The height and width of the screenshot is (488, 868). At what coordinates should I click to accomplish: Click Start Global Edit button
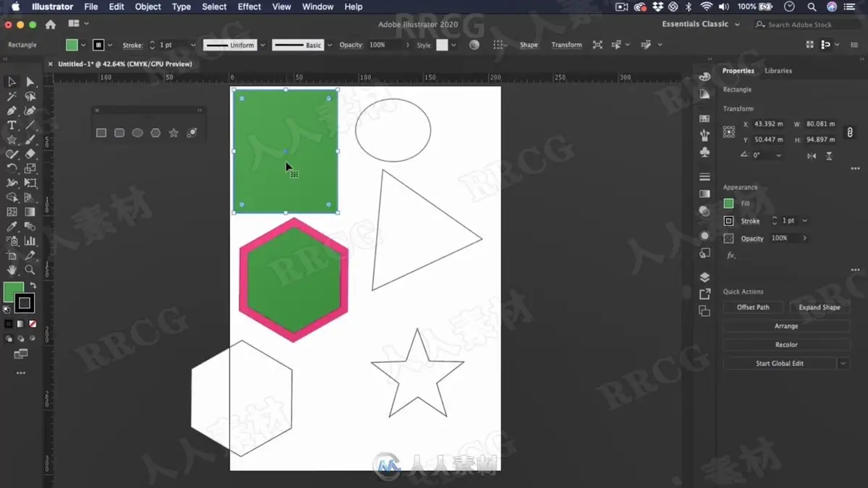click(x=780, y=364)
